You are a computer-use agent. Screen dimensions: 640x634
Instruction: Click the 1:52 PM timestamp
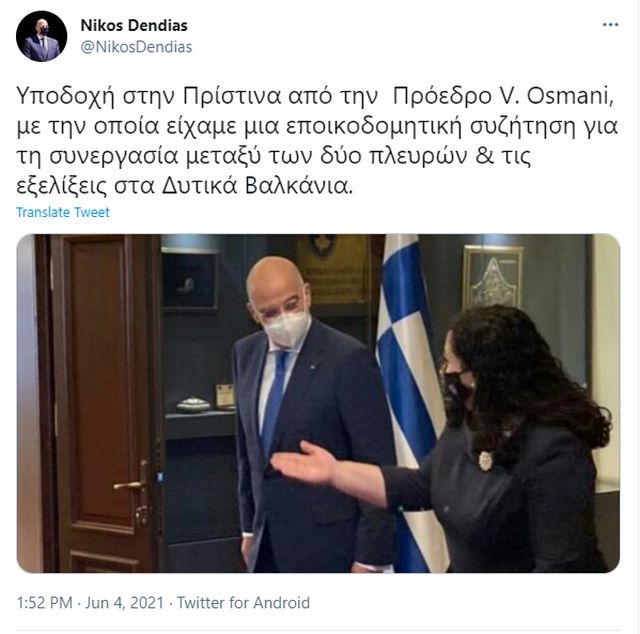coord(44,603)
